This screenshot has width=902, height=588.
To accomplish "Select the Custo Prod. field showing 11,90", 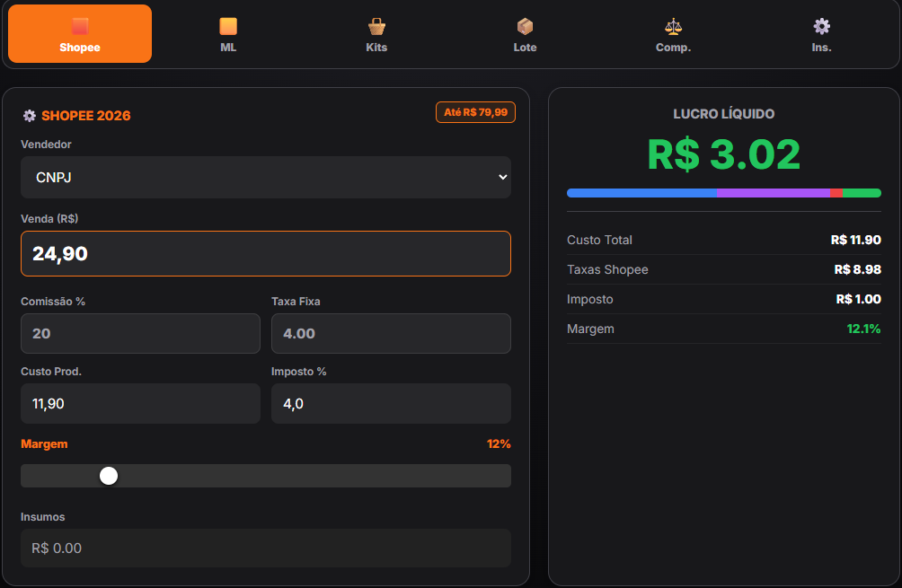I will pyautogui.click(x=140, y=403).
